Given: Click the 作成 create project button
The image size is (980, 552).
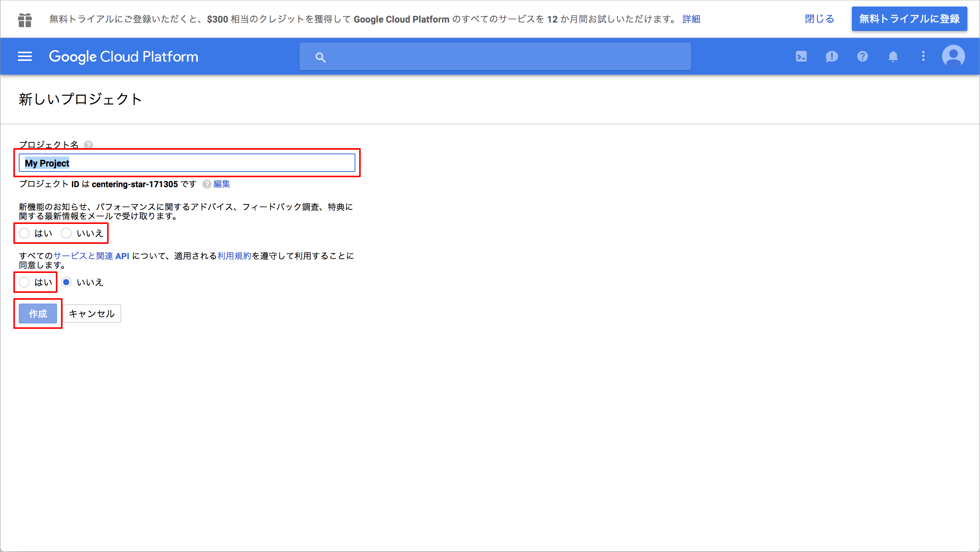Looking at the screenshot, I should coord(38,314).
